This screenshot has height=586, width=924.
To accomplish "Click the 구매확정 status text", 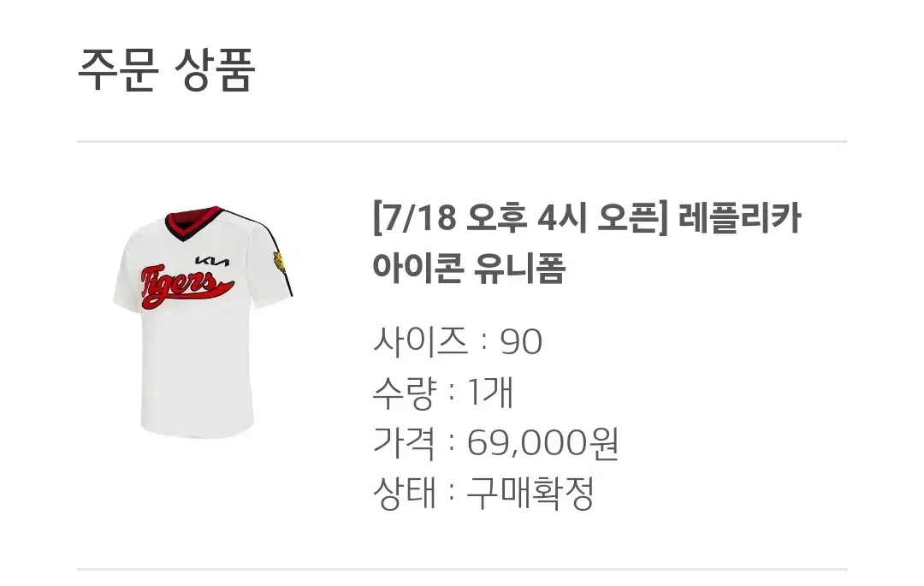I will [x=530, y=494].
